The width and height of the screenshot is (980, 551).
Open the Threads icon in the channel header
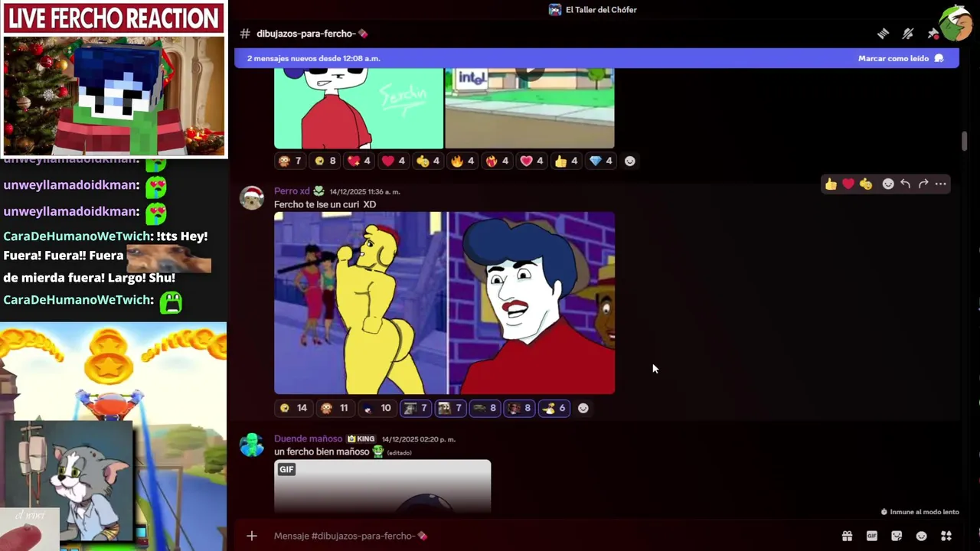pos(883,34)
